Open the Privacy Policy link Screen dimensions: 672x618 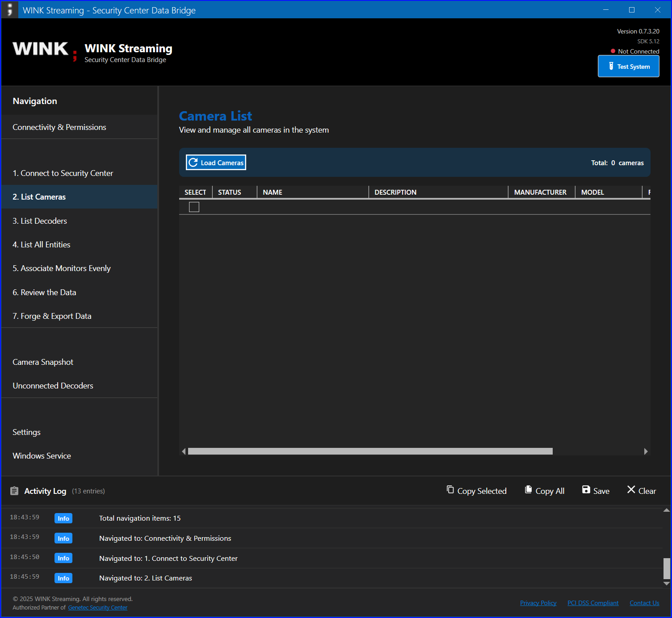pyautogui.click(x=538, y=603)
